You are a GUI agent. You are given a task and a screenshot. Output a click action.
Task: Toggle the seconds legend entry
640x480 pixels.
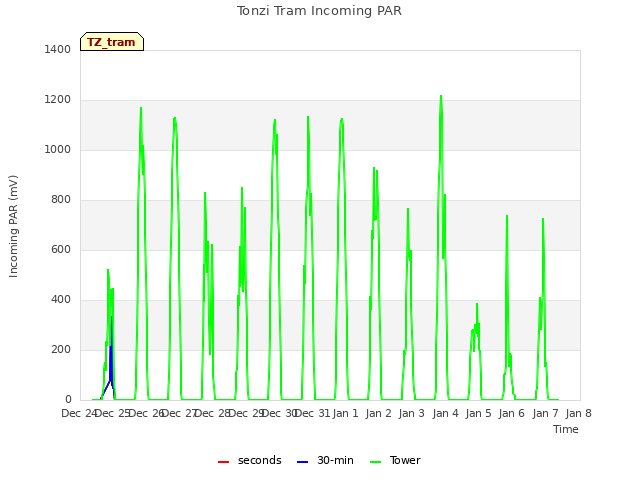pos(249,460)
